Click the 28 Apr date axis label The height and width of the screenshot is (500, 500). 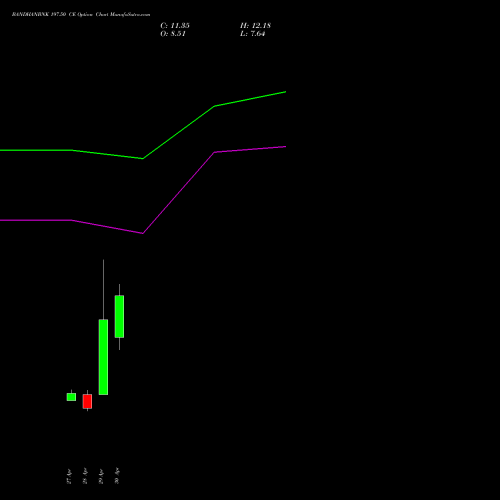[85, 476]
